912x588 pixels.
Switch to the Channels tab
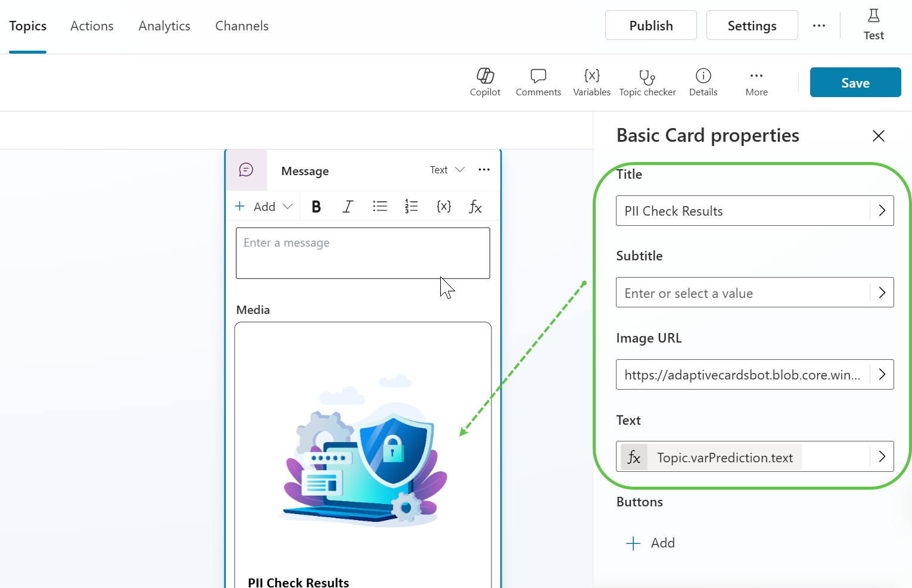tap(242, 26)
